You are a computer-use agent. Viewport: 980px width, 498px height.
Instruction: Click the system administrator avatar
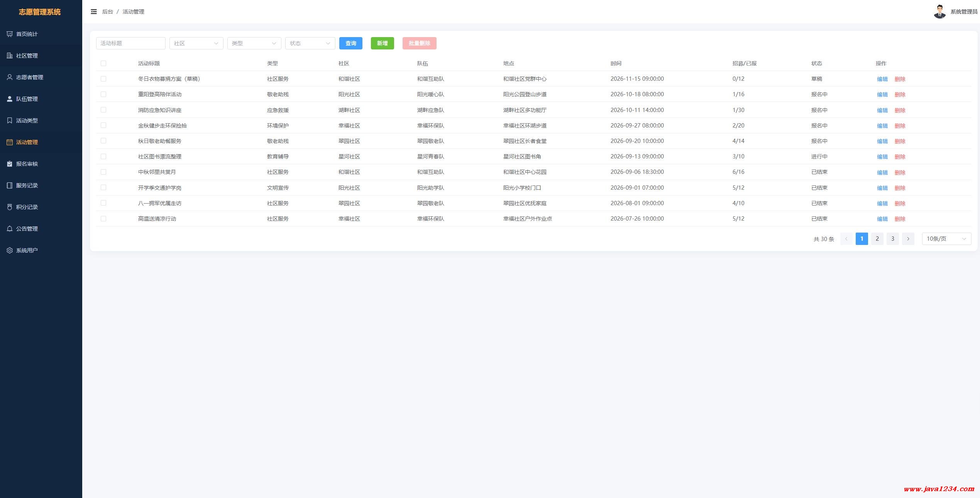tap(939, 12)
